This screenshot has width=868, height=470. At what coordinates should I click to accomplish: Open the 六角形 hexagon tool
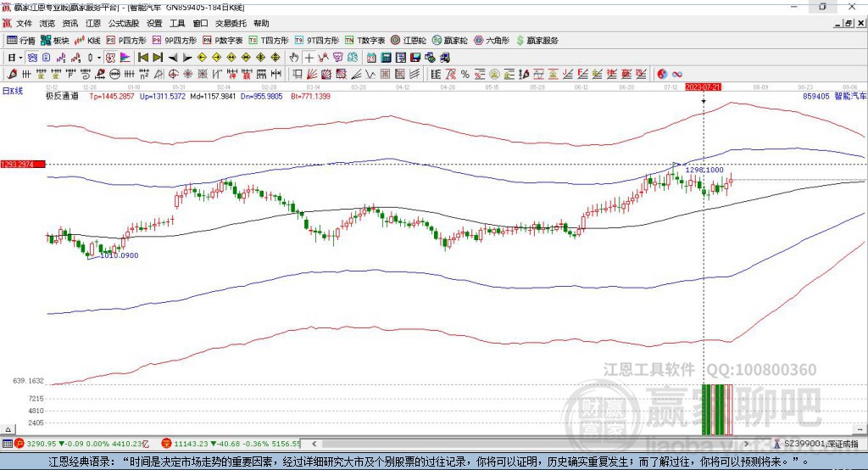[x=492, y=41]
